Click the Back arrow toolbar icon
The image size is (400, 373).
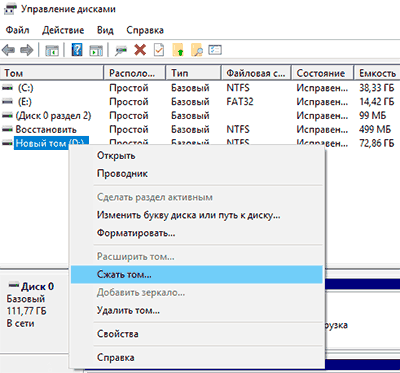(x=8, y=51)
